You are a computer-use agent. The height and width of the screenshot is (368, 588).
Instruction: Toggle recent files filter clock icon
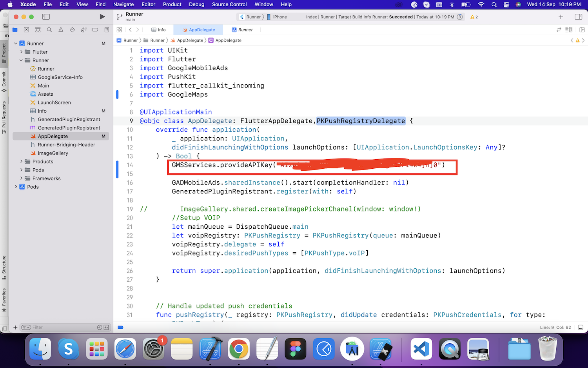100,327
